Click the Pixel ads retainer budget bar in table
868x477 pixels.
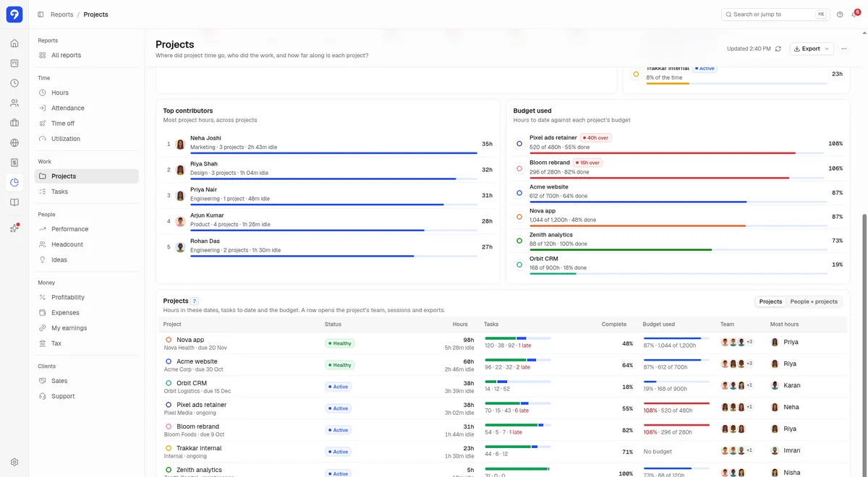(x=676, y=403)
